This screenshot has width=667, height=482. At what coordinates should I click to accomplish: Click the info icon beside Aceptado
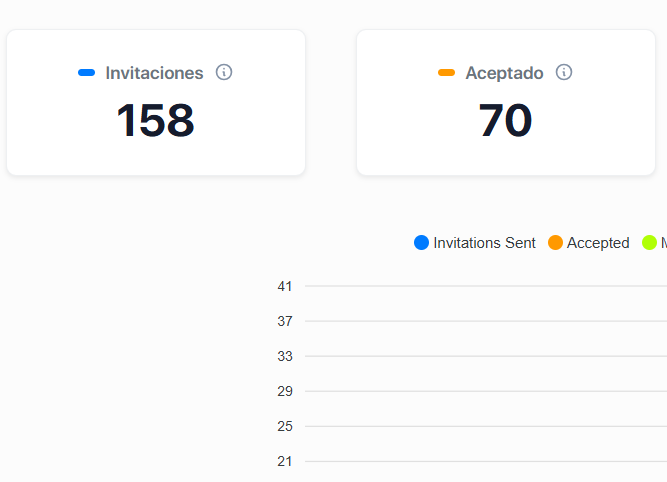[x=564, y=72]
